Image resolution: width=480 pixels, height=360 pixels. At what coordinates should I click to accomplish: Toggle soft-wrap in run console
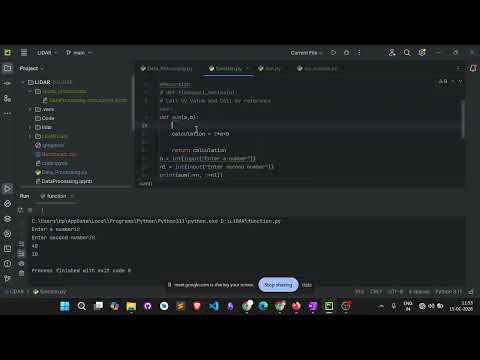(x=21, y=244)
